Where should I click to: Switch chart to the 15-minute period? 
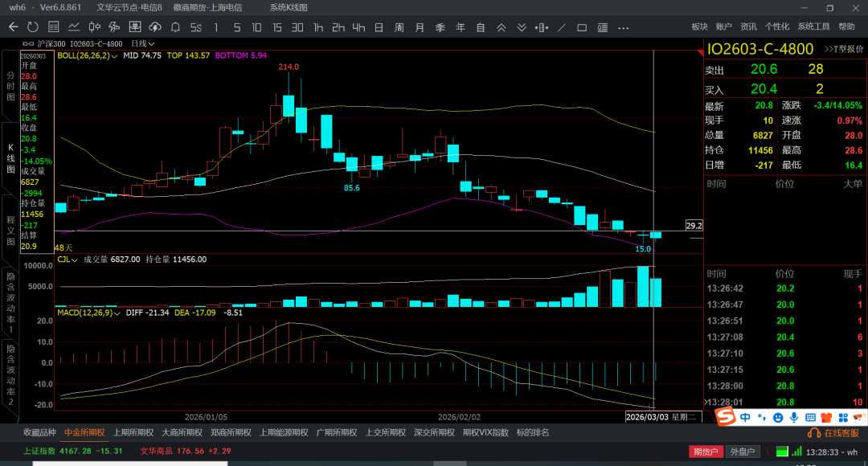coord(277,27)
